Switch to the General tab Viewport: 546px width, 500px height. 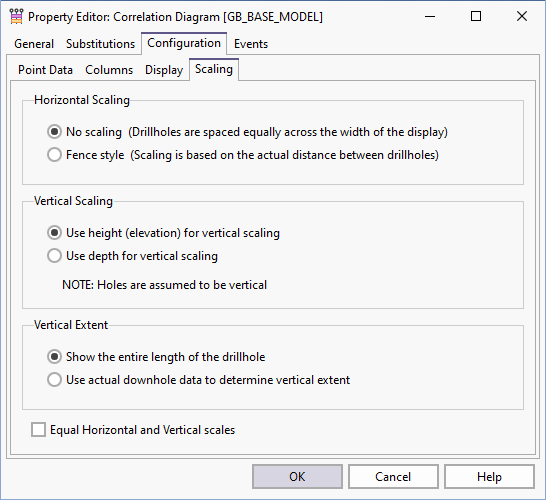[x=34, y=44]
